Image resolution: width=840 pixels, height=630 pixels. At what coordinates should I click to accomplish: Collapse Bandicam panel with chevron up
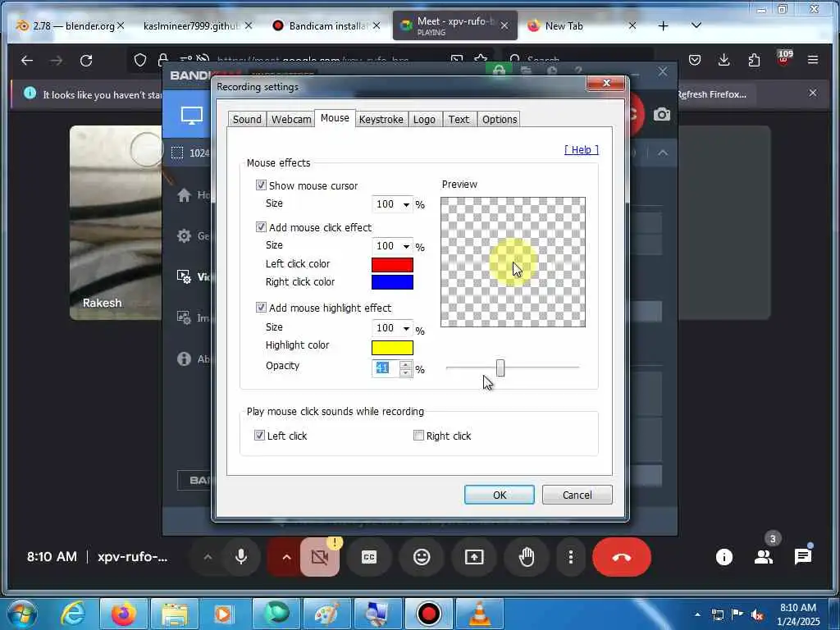663,153
